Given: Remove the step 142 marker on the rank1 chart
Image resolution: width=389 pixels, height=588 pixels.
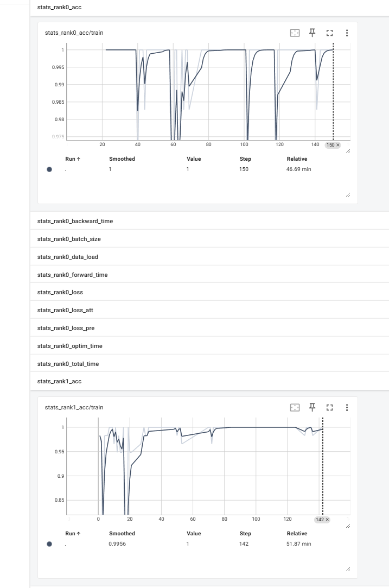Looking at the screenshot, I should click(327, 520).
